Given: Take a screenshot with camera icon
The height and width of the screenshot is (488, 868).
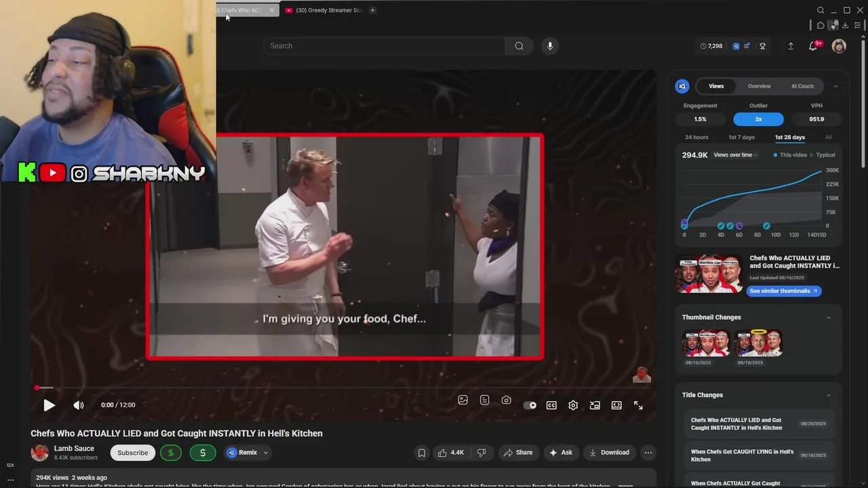Looking at the screenshot, I should point(507,401).
